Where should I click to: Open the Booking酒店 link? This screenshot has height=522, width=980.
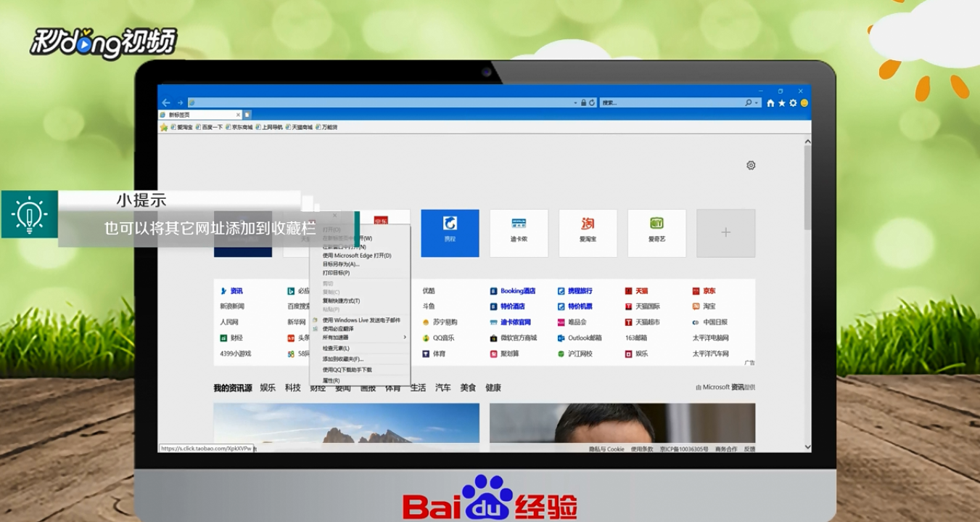click(x=517, y=291)
